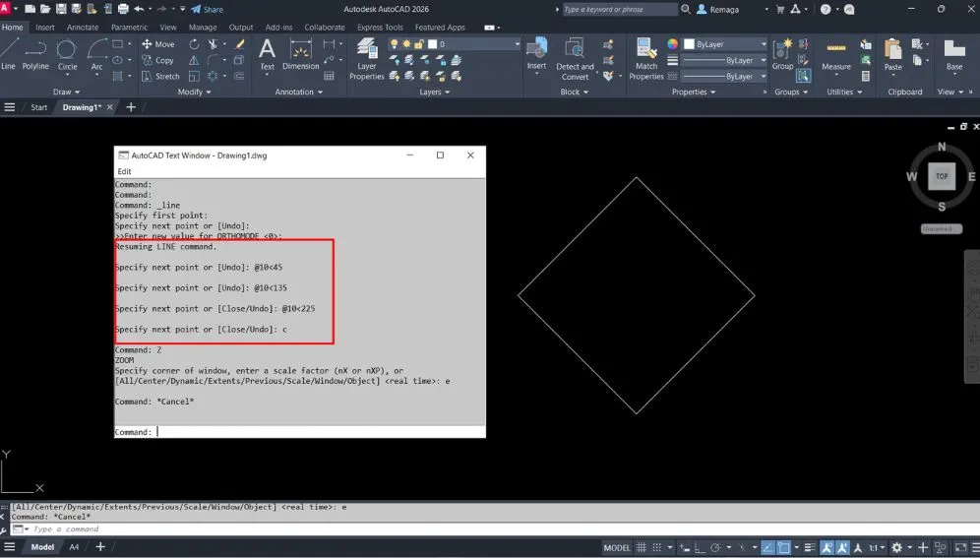This screenshot has width=980, height=558.
Task: Select the Line drawing tool
Action: tap(9, 53)
